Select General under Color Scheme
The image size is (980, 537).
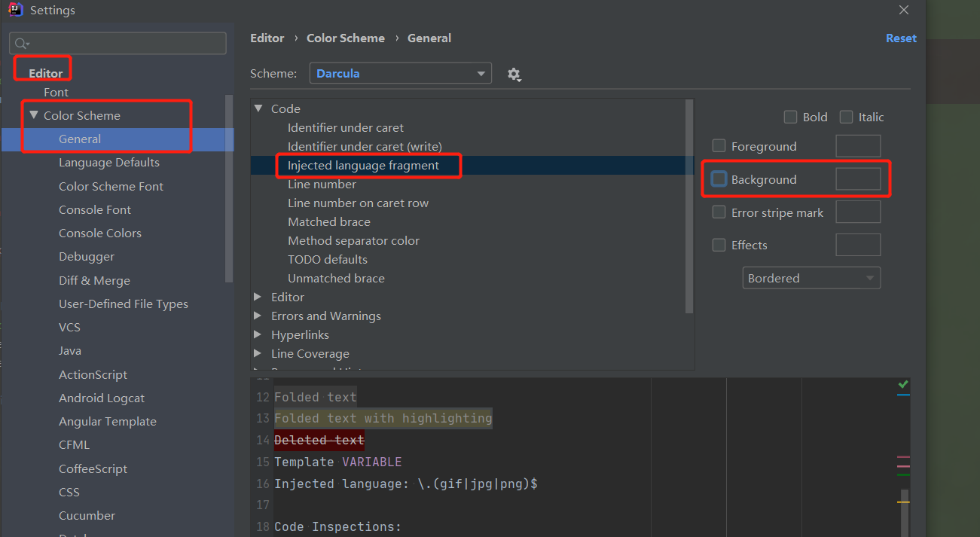point(80,139)
